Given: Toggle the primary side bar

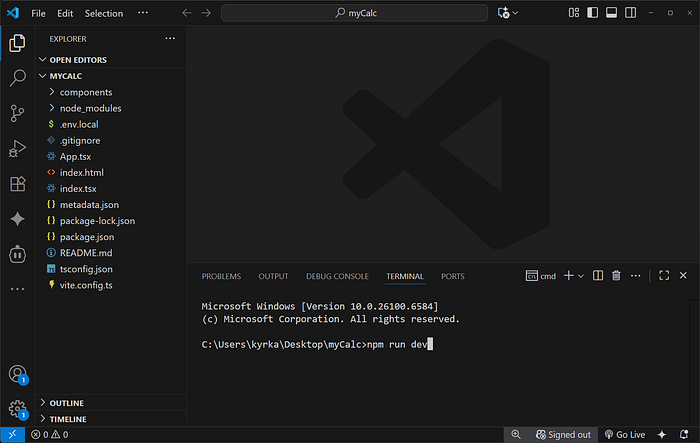Looking at the screenshot, I should point(592,13).
